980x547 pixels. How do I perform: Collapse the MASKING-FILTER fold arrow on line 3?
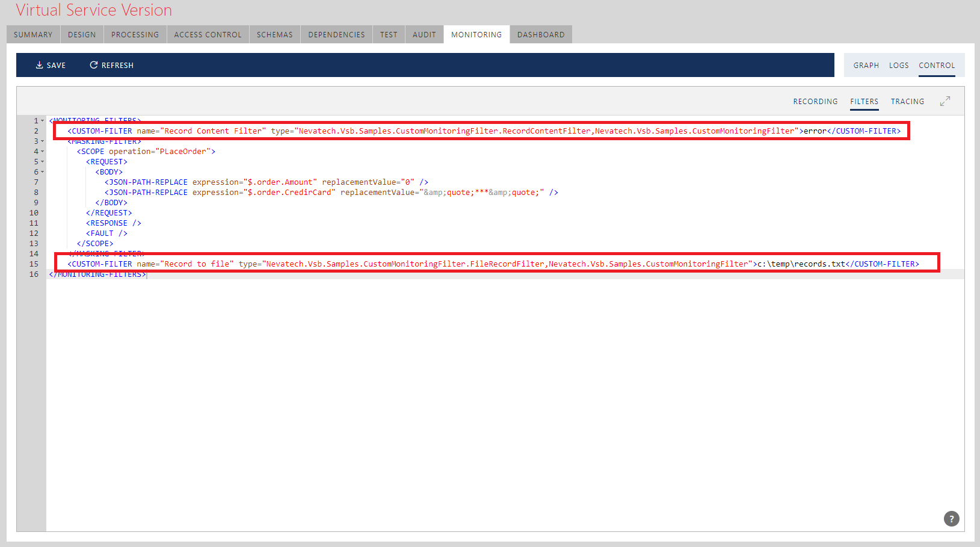(x=42, y=141)
